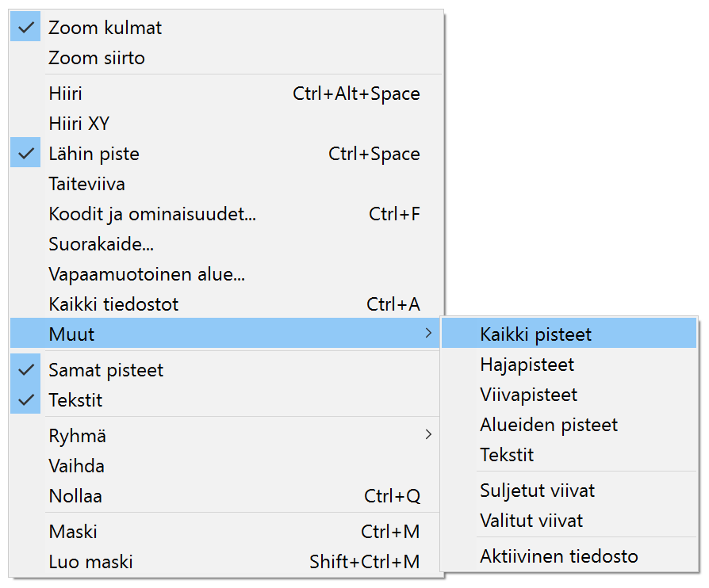Choose Suorakaide selection option
Image resolution: width=709 pixels, height=588 pixels.
pos(102,244)
